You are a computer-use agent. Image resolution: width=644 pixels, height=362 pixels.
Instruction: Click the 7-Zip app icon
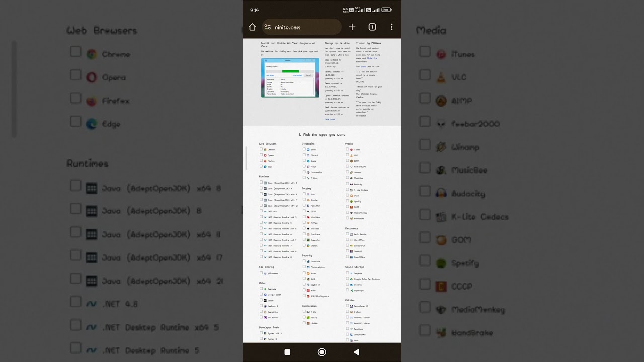point(308,312)
